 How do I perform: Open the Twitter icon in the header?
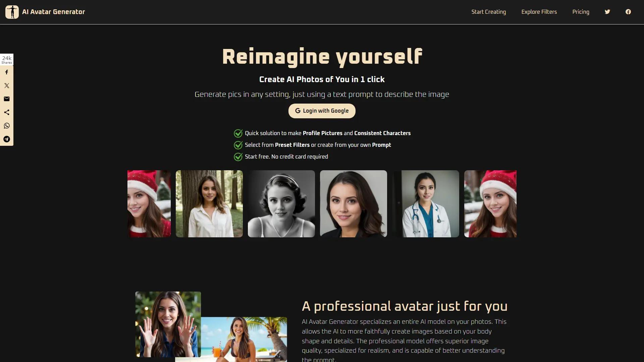coord(607,12)
